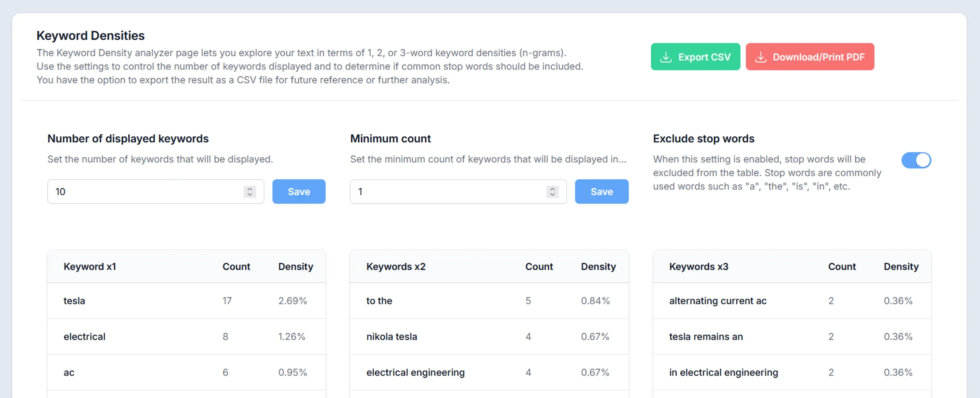This screenshot has height=398, width=980.
Task: Click the Count header in Keywords x2 table
Action: coord(539,267)
